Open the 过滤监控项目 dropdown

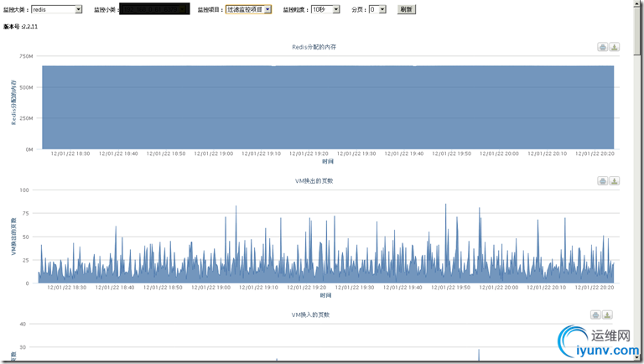point(248,9)
